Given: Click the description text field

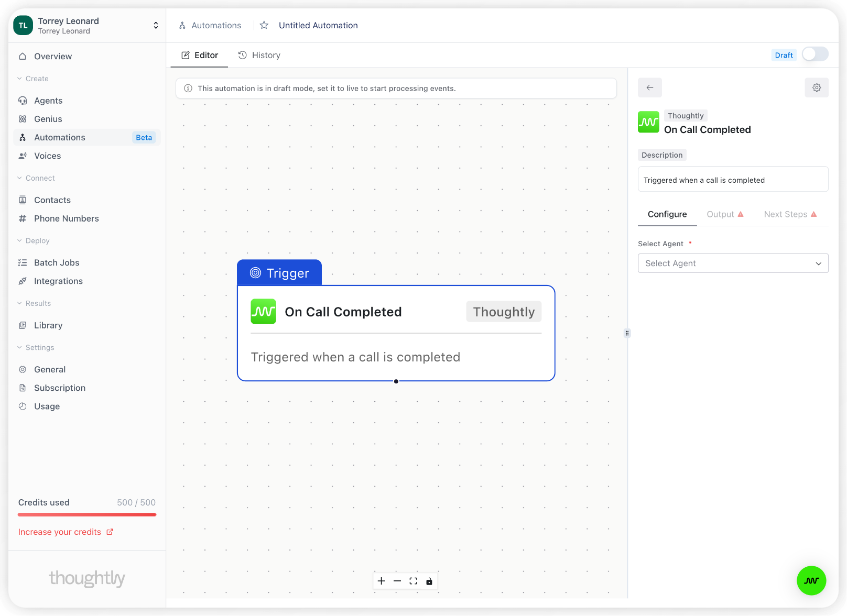Looking at the screenshot, I should coord(733,180).
